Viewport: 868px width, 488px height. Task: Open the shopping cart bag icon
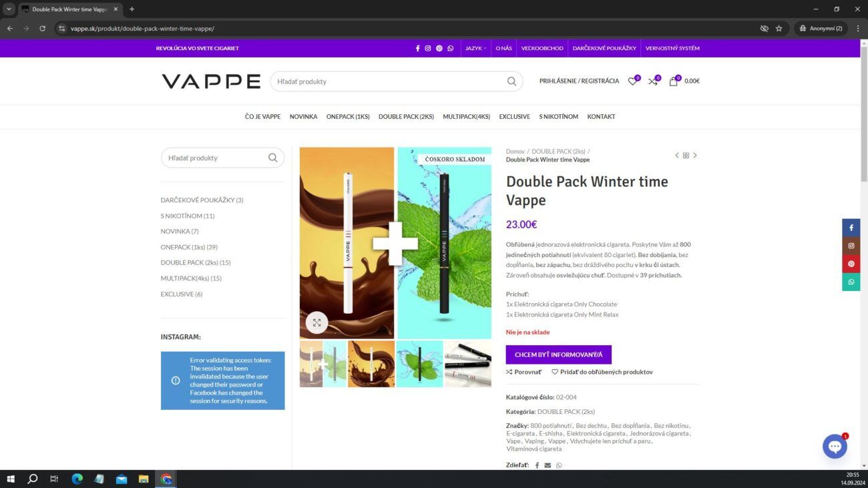673,81
